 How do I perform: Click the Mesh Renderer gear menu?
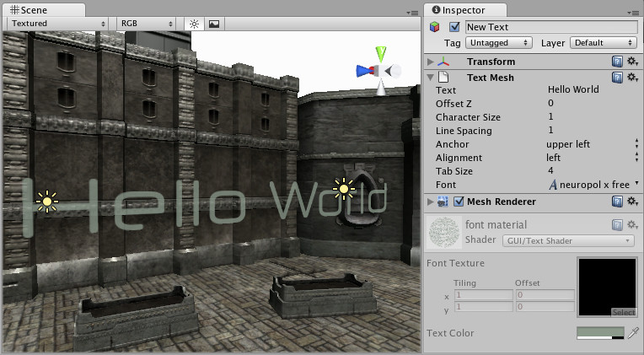[x=632, y=202]
